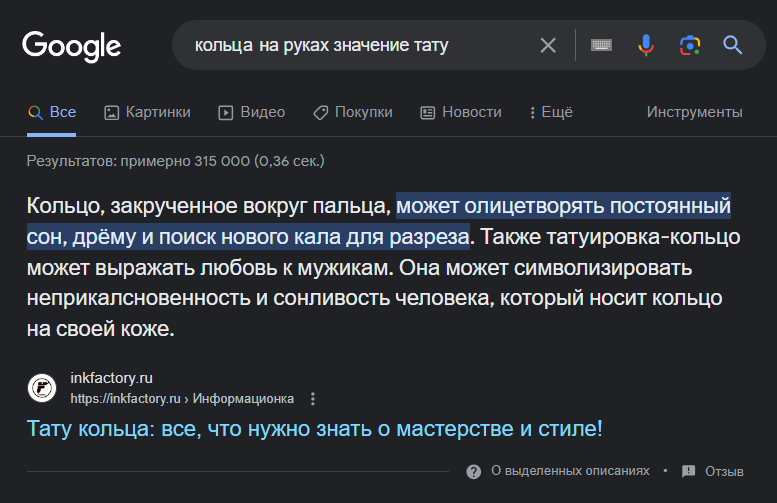The height and width of the screenshot is (503, 777).
Task: Open the on-screen keyboard icon
Action: tap(600, 45)
